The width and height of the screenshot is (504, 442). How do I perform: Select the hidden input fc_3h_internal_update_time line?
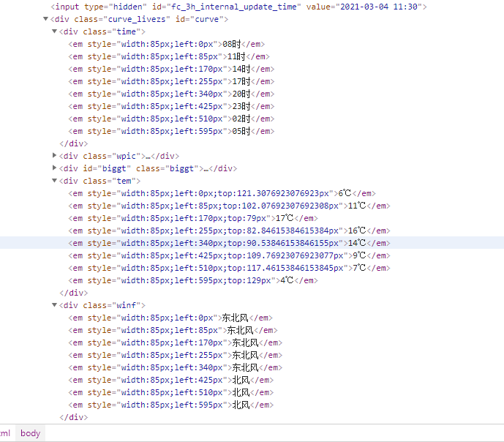(x=238, y=7)
